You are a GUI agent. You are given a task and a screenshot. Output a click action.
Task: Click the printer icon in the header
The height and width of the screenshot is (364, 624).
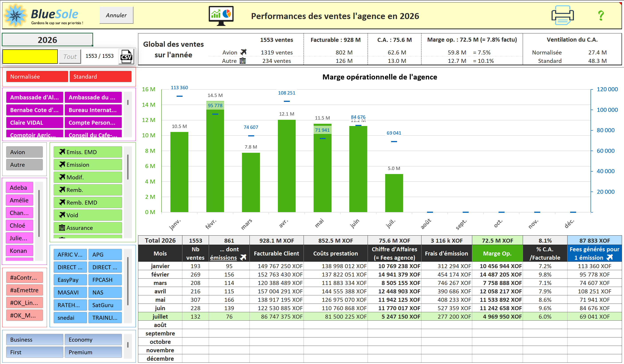coord(562,15)
